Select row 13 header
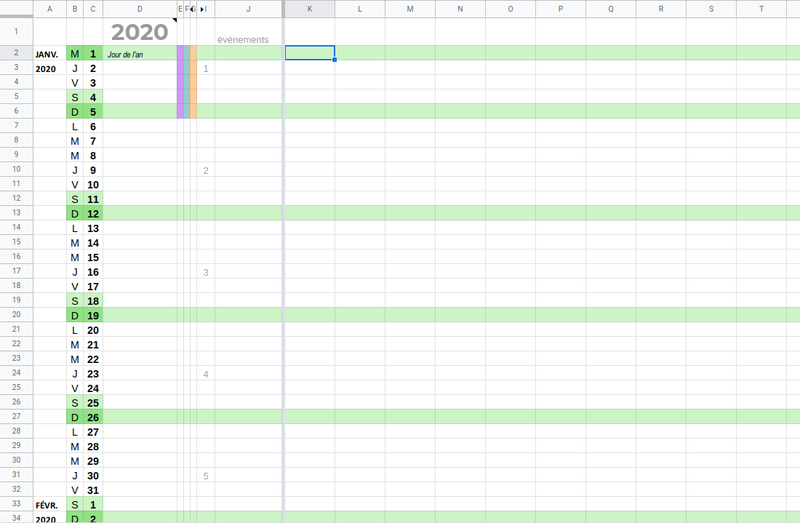The image size is (800, 523). tap(16, 213)
